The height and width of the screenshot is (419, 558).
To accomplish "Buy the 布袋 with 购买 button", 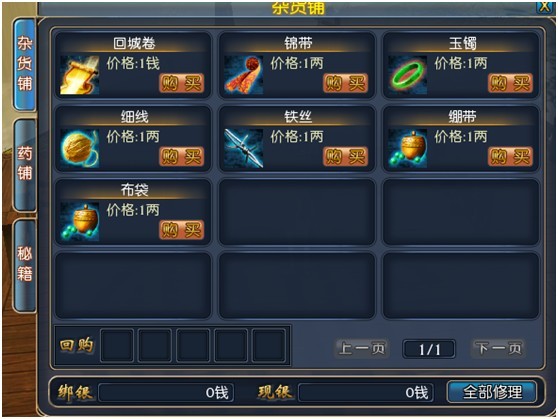I will [x=181, y=230].
